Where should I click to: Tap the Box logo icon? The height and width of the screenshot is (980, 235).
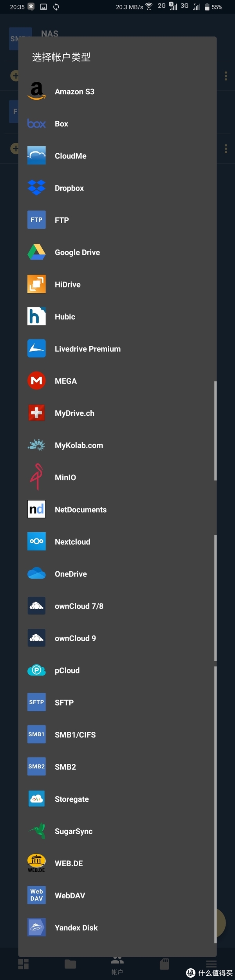click(x=36, y=124)
